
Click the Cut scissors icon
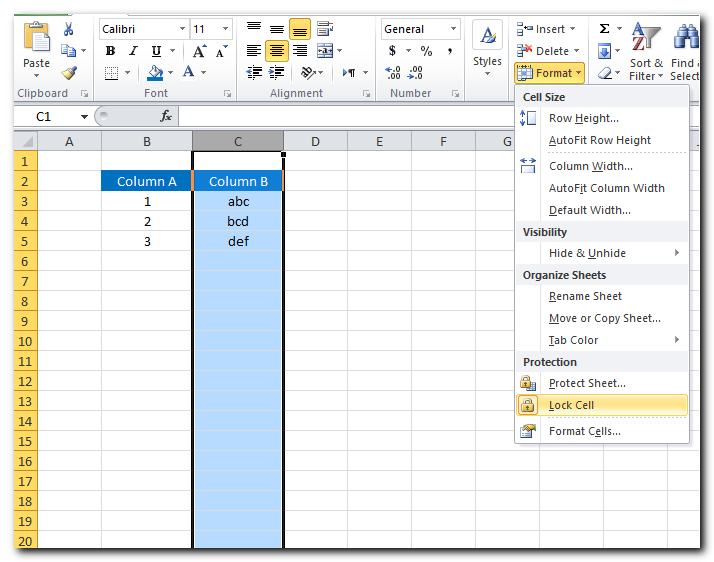(68, 29)
